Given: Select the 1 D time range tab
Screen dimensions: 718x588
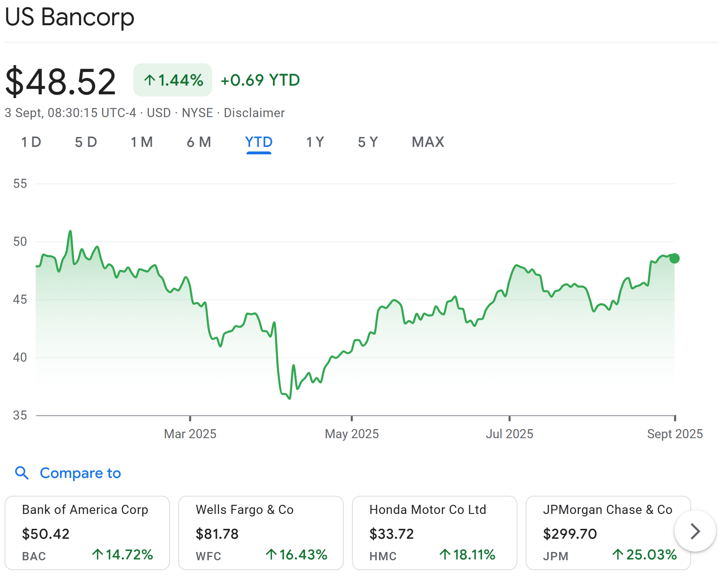Looking at the screenshot, I should point(31,142).
